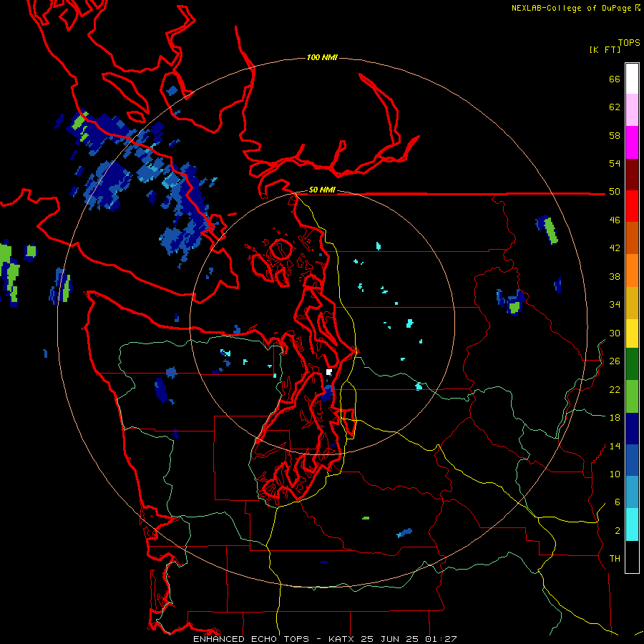Screen dimensions: 644x644
Task: Click the legend value 58
Action: click(615, 135)
